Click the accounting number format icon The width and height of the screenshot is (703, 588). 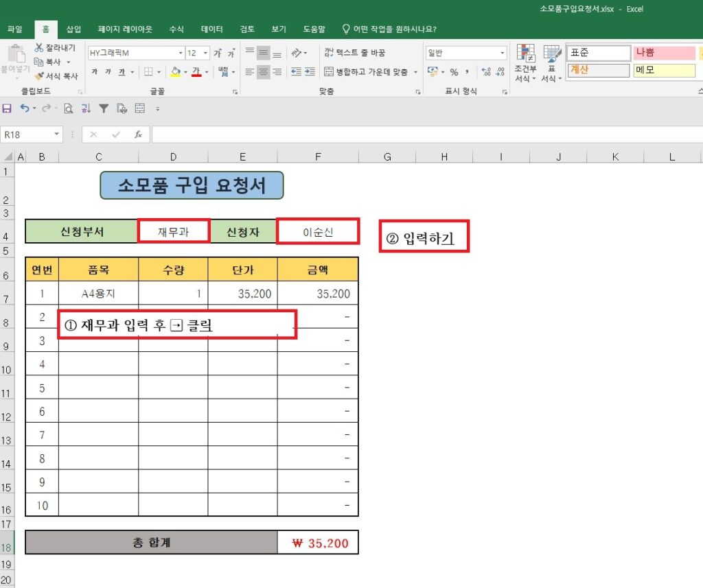tap(433, 71)
